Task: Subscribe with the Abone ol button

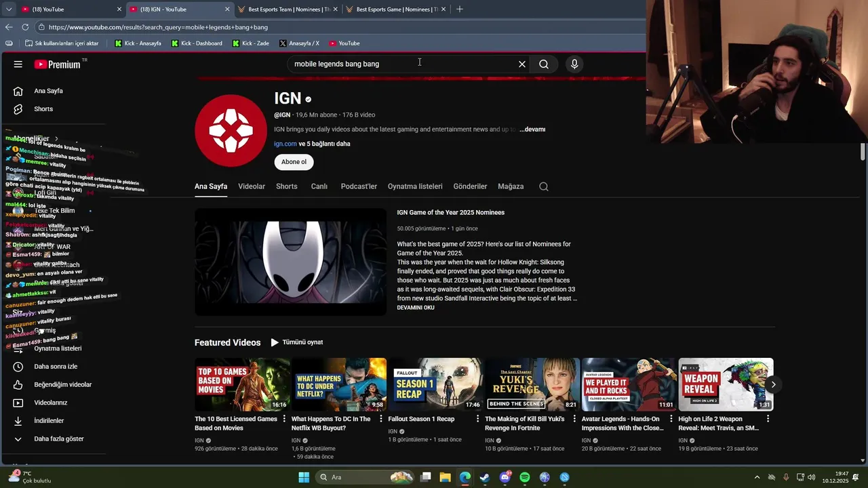Action: point(294,162)
